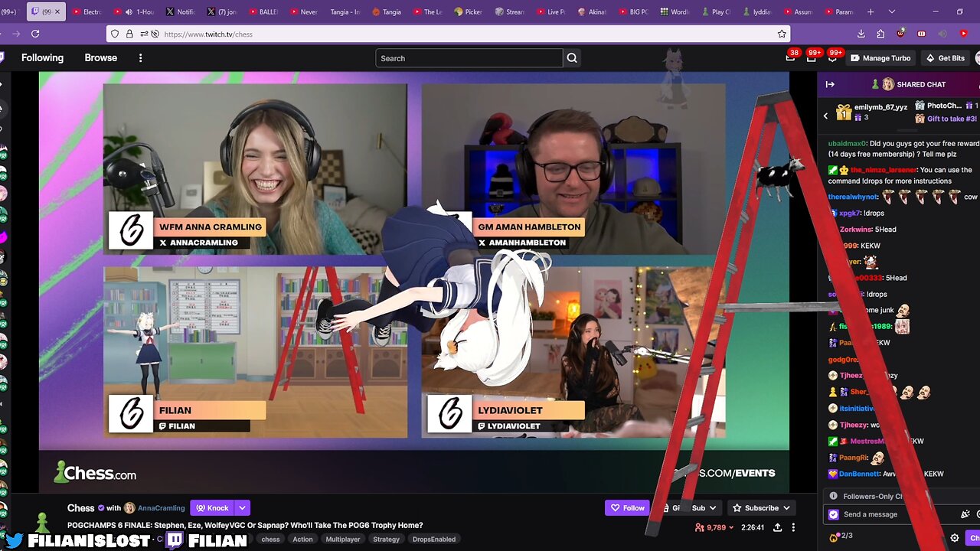Image resolution: width=980 pixels, height=551 pixels.
Task: Click the Strategy tag
Action: click(x=386, y=539)
